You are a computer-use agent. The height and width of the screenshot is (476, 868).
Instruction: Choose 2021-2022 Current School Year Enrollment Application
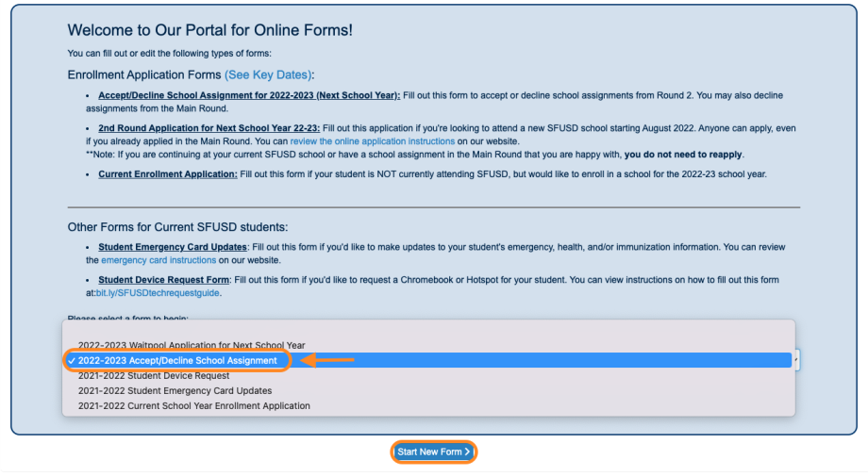193,405
